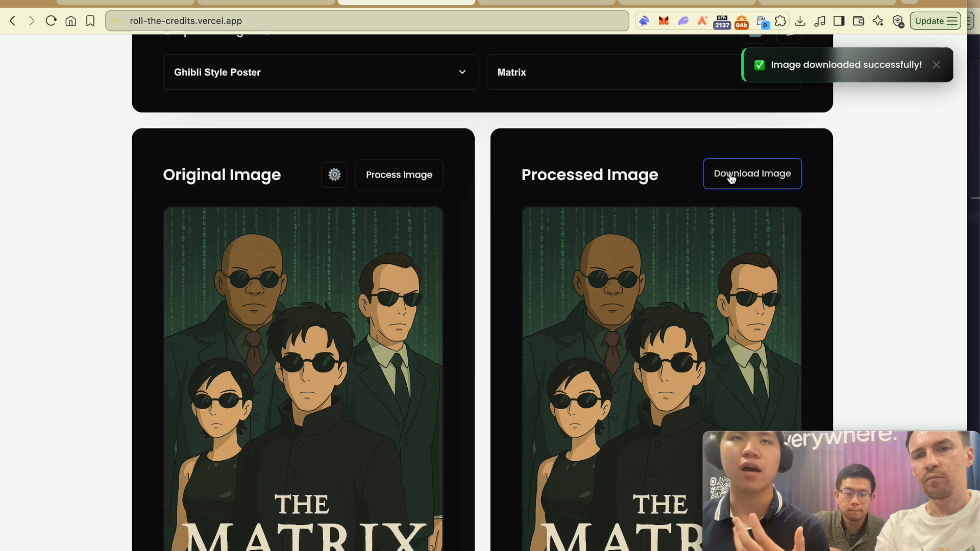Open the orange sparkle extension icon
Screen dimensions: 980x551
click(x=702, y=21)
